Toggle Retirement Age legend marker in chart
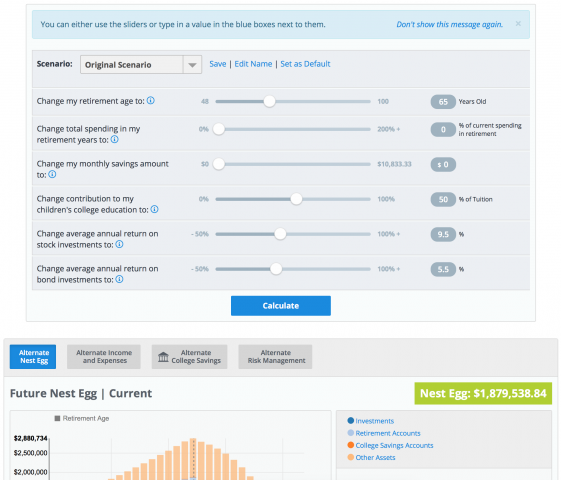The width and height of the screenshot is (561, 480). click(x=57, y=418)
